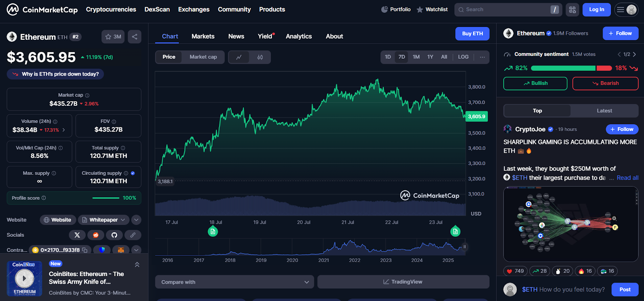
Task: Click the Log In button
Action: pyautogui.click(x=597, y=10)
